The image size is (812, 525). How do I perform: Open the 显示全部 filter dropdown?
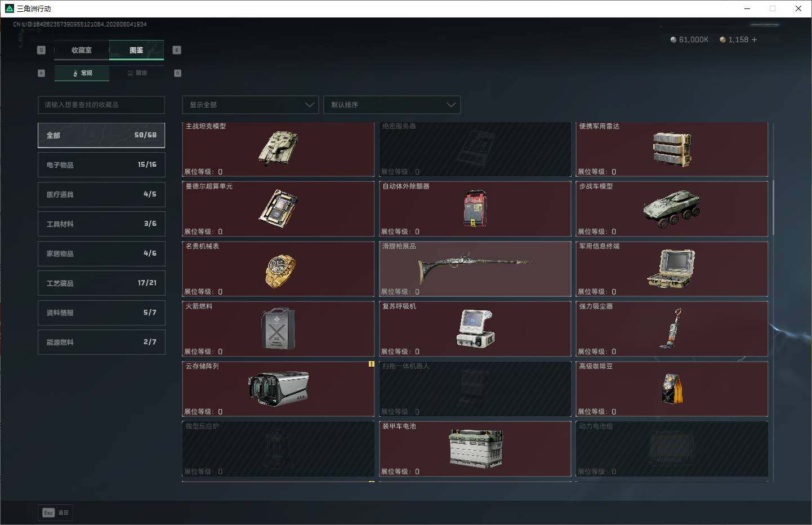click(x=250, y=105)
